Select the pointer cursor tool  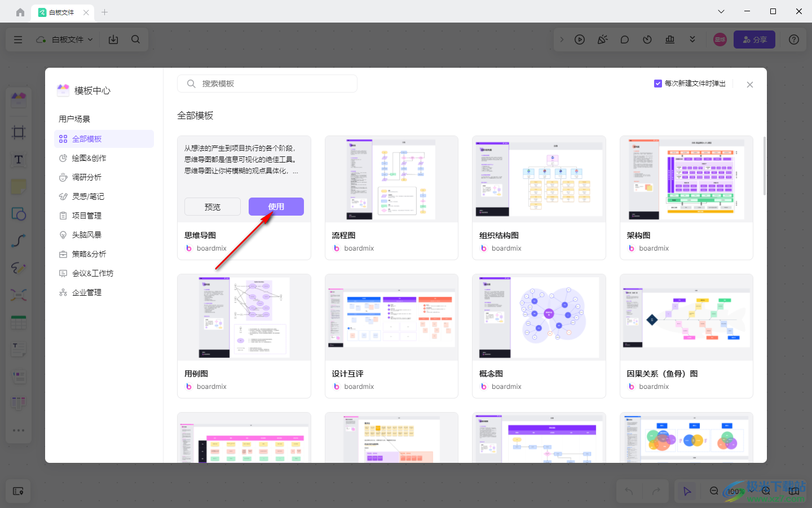687,491
